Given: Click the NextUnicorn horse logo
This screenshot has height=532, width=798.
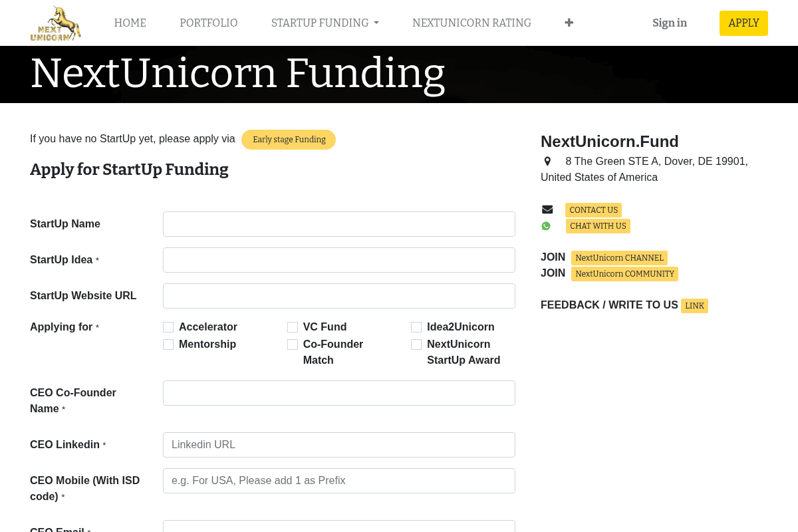Looking at the screenshot, I should (x=56, y=23).
